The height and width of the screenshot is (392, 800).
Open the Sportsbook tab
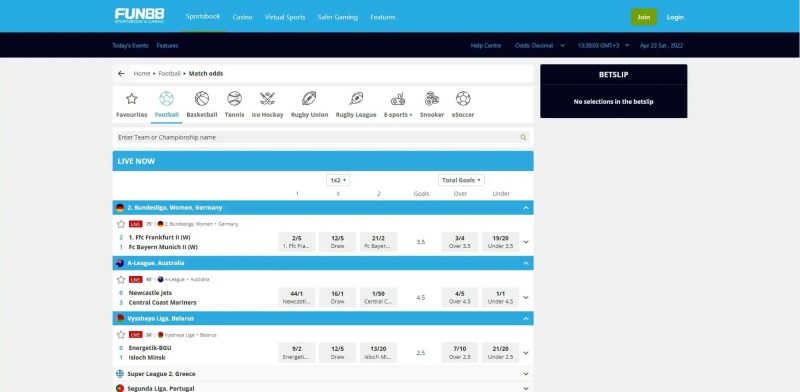coord(203,16)
